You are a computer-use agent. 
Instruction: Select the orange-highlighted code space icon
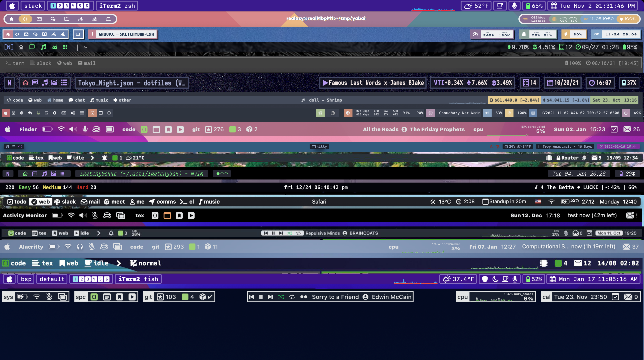point(25,19)
